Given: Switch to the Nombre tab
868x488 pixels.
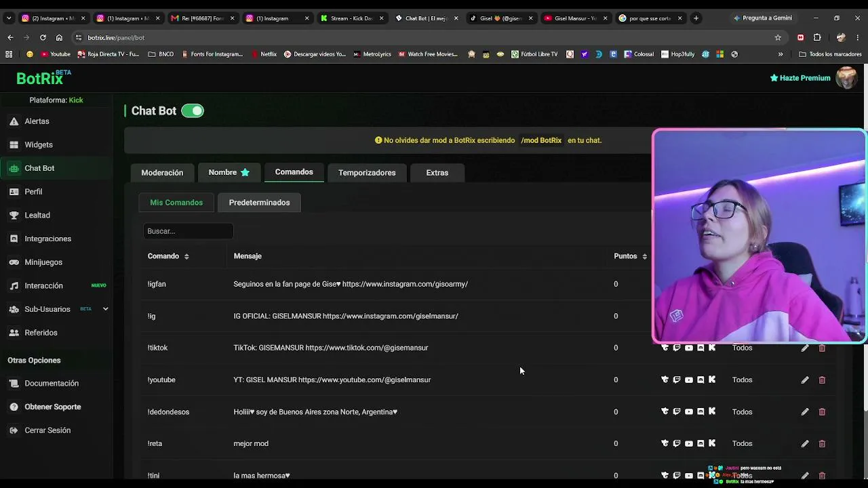Looking at the screenshot, I should pyautogui.click(x=229, y=173).
